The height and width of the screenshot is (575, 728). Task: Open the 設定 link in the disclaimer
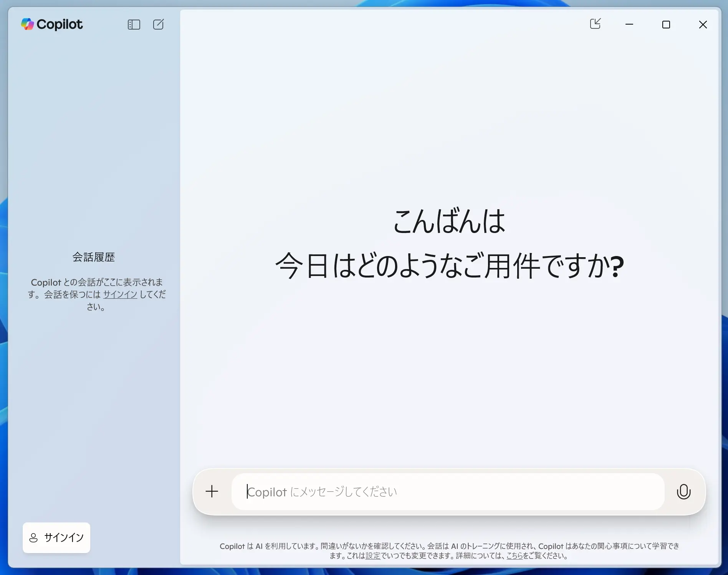(372, 555)
